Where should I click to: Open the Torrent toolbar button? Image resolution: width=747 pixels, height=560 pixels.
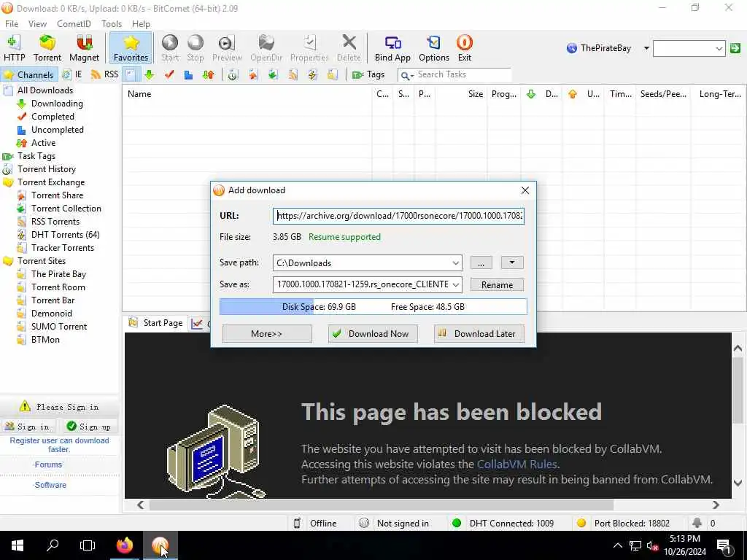click(x=47, y=48)
